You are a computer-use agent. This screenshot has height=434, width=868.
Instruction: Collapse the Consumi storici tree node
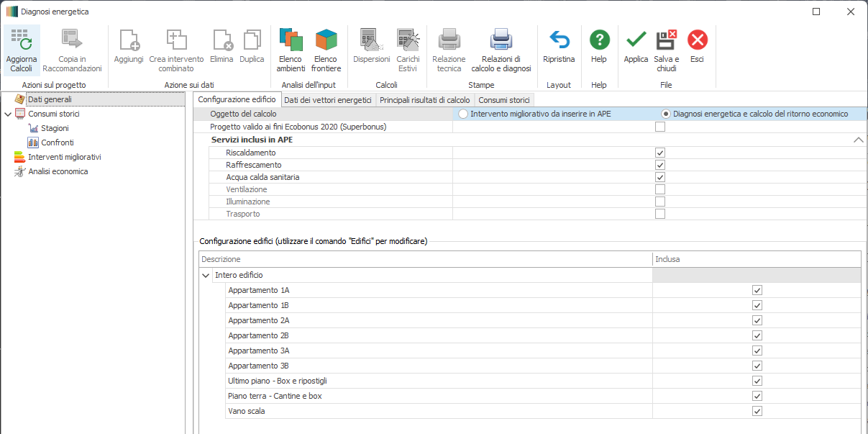tap(8, 114)
